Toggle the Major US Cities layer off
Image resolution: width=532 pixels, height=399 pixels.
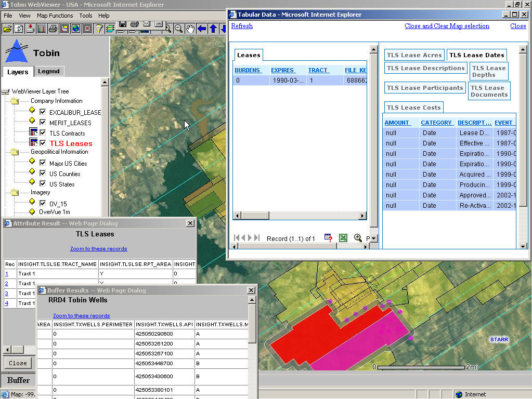click(43, 163)
